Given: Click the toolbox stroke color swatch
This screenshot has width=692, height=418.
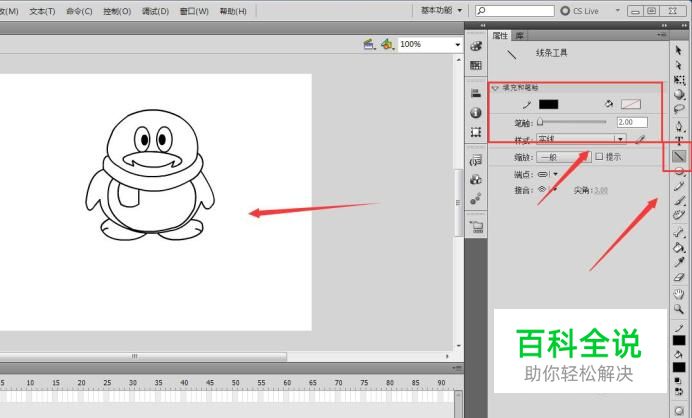Looking at the screenshot, I should click(x=679, y=340).
